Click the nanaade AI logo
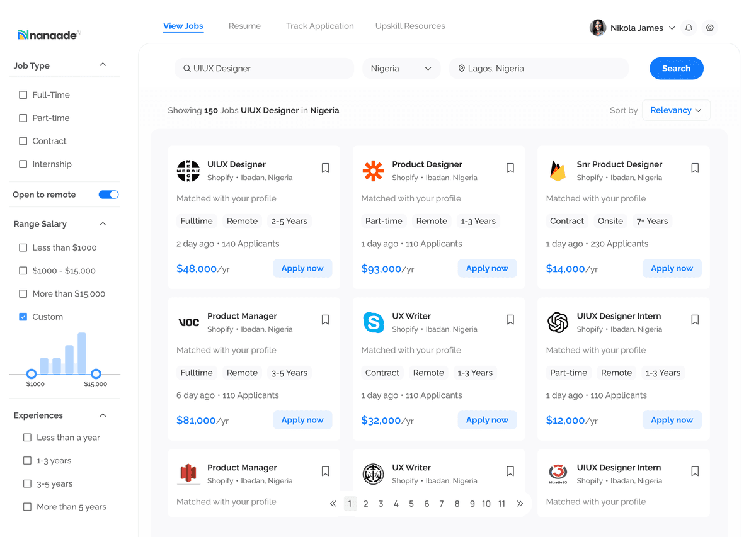 click(x=49, y=35)
